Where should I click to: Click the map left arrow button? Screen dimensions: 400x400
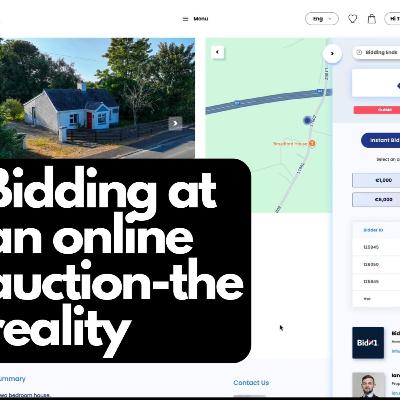point(218,52)
